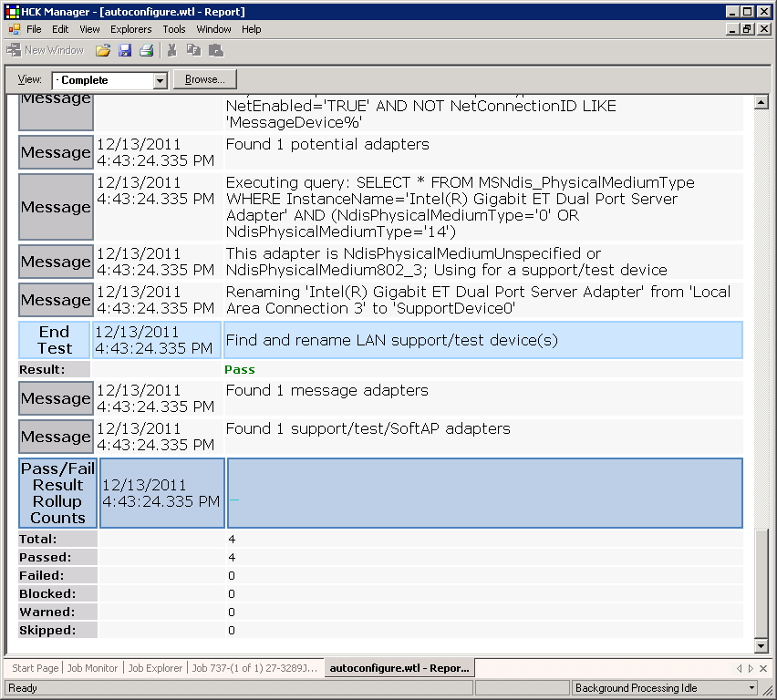Click the report scrollbar up arrow
Screen dimensions: 777x700
pos(761,102)
